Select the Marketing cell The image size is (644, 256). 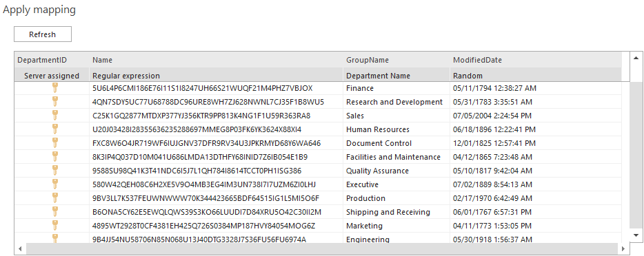(396, 226)
